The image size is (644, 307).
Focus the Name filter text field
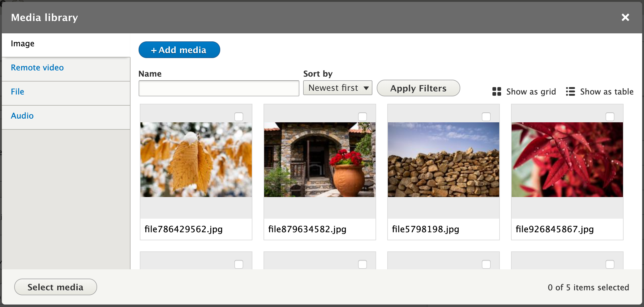pyautogui.click(x=219, y=88)
